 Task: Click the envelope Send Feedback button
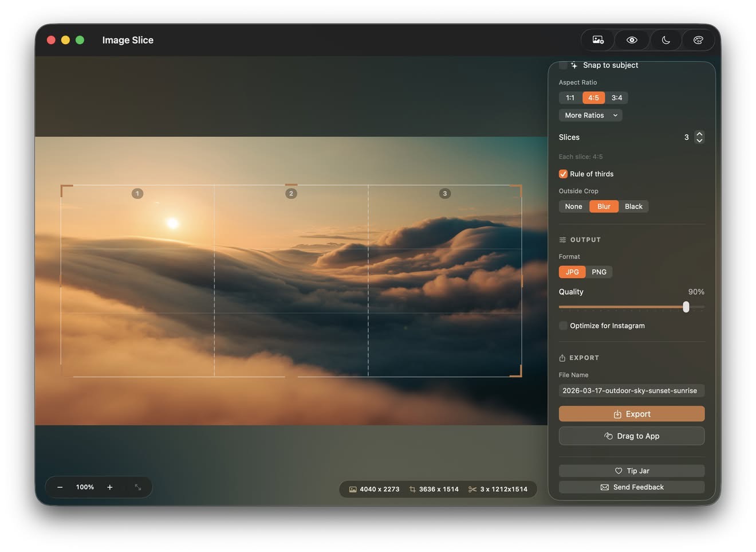pos(632,487)
